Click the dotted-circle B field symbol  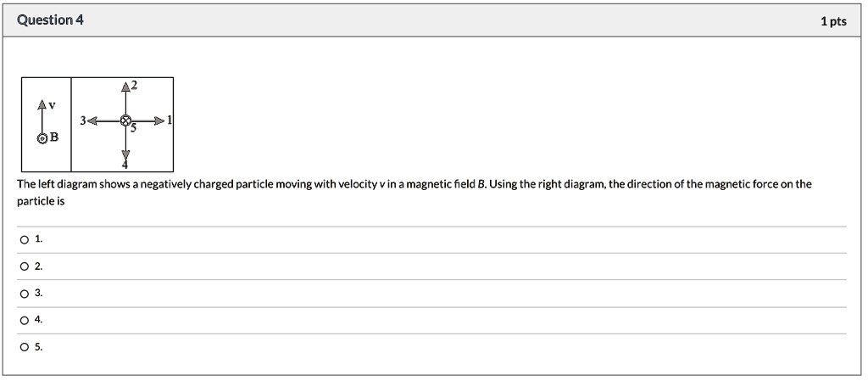(42, 138)
